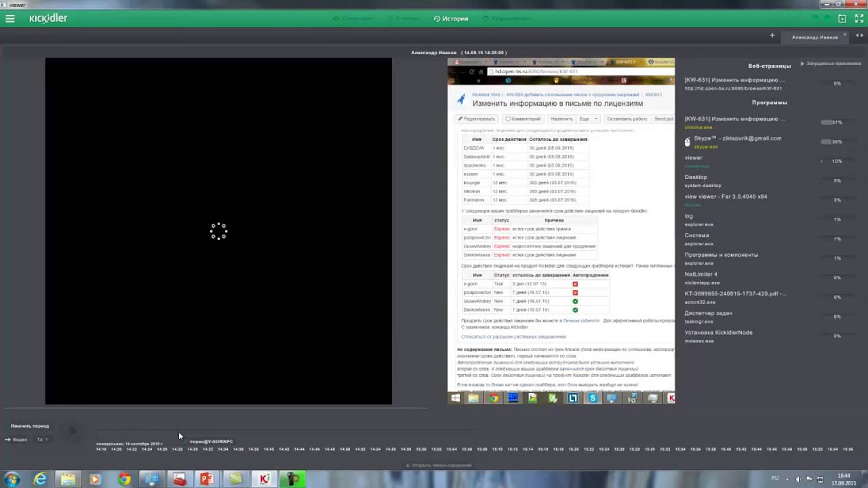
Task: Jump to 15:40 on the timeline
Action: pos(726,449)
